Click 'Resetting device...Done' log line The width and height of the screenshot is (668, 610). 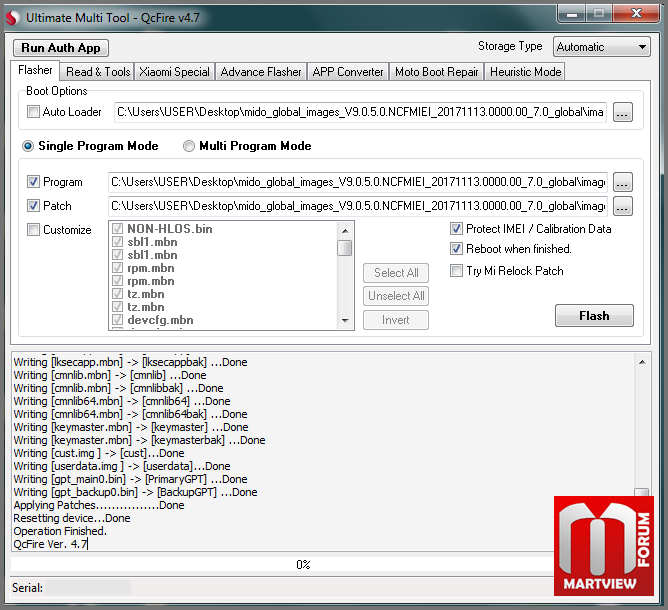pyautogui.click(x=72, y=518)
